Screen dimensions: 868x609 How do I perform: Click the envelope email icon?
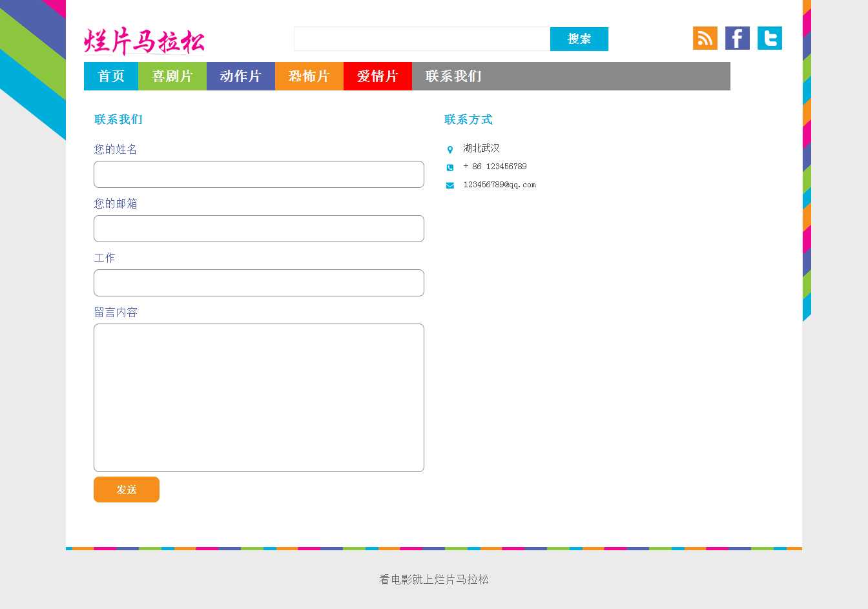point(450,185)
